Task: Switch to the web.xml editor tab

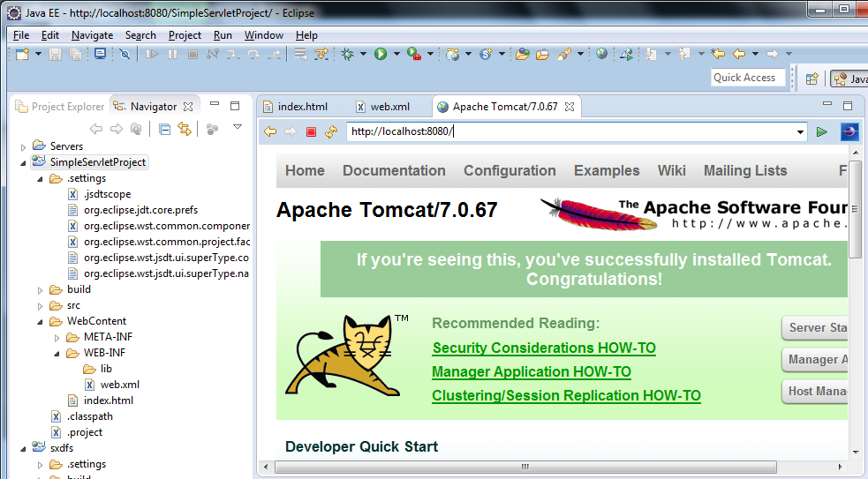Action: click(383, 106)
